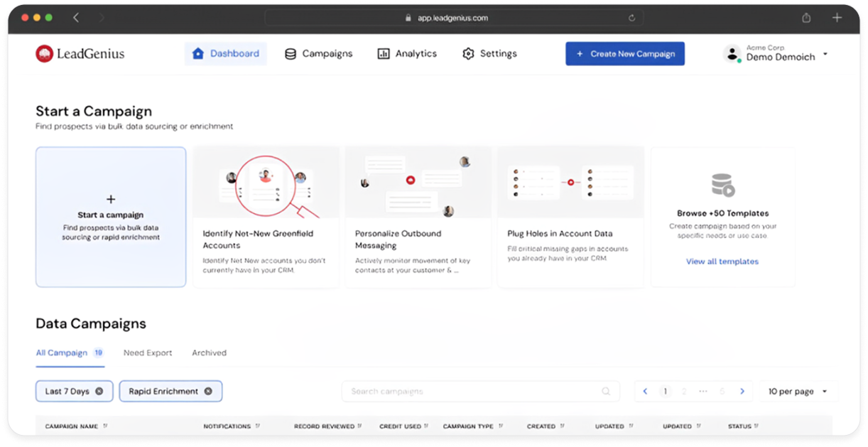Viewport: 868px width, 447px height.
Task: Select the Analytics chart icon in navigation
Action: click(382, 53)
